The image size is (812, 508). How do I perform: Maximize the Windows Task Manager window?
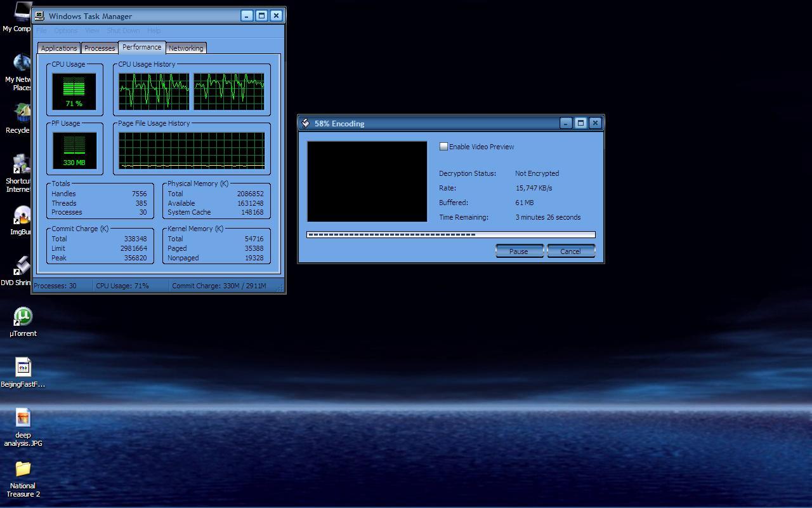coord(261,16)
